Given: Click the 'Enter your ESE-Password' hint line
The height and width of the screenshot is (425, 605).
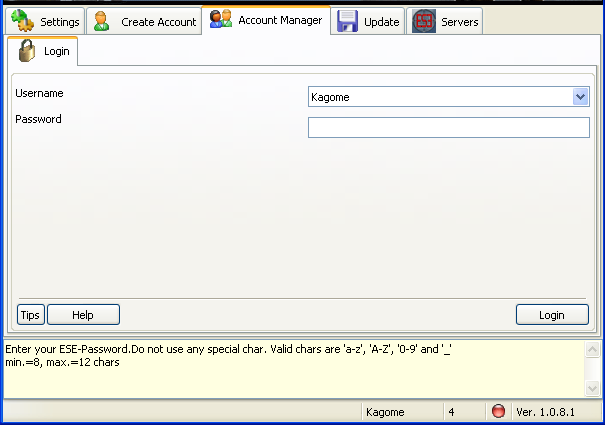Looking at the screenshot, I should click(x=228, y=349).
